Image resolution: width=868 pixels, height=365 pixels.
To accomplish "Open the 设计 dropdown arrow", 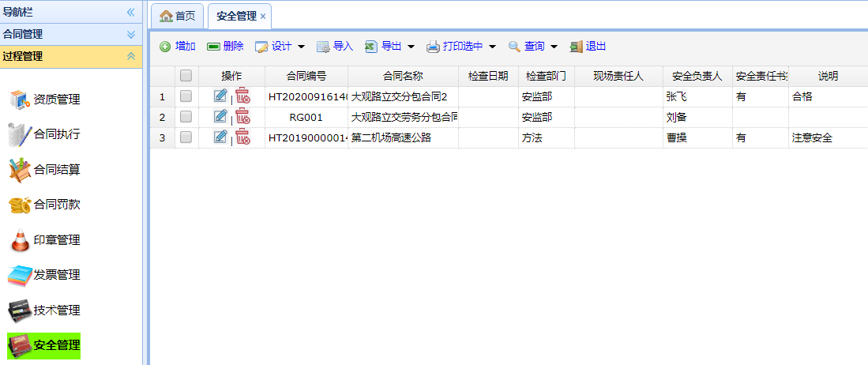I will coord(301,47).
